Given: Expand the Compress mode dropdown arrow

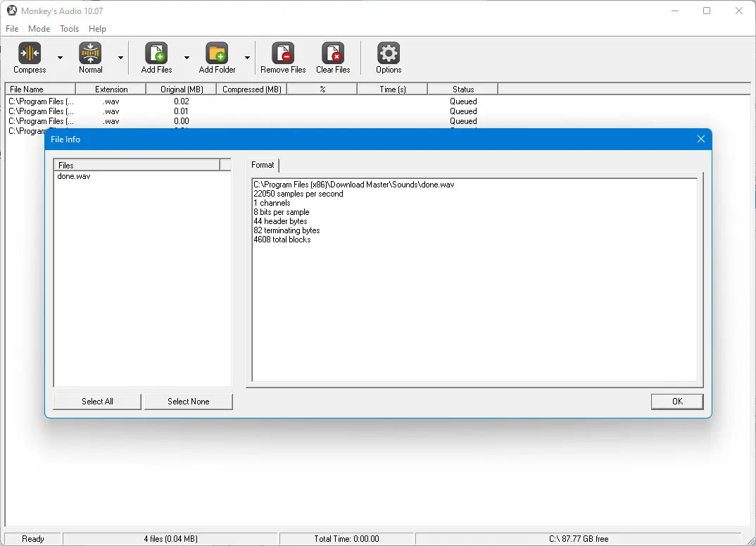Looking at the screenshot, I should (x=61, y=58).
